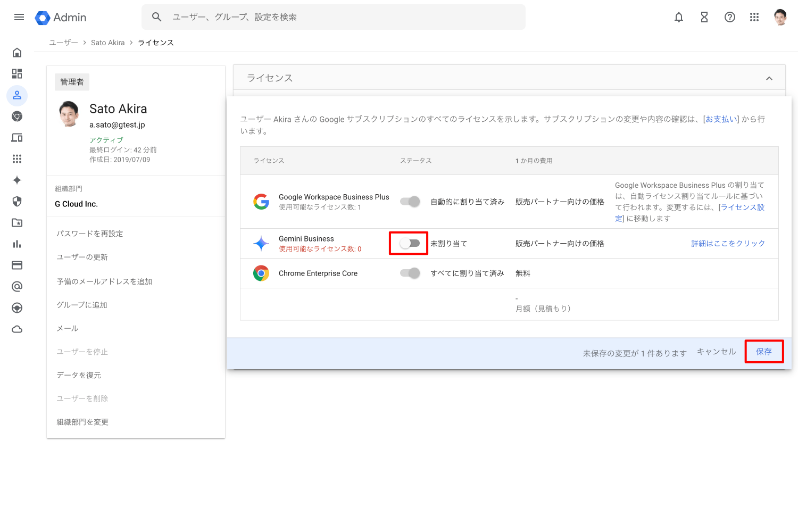Click the Sato Akira profile photo
Screen dimensions: 798x532
[70, 114]
